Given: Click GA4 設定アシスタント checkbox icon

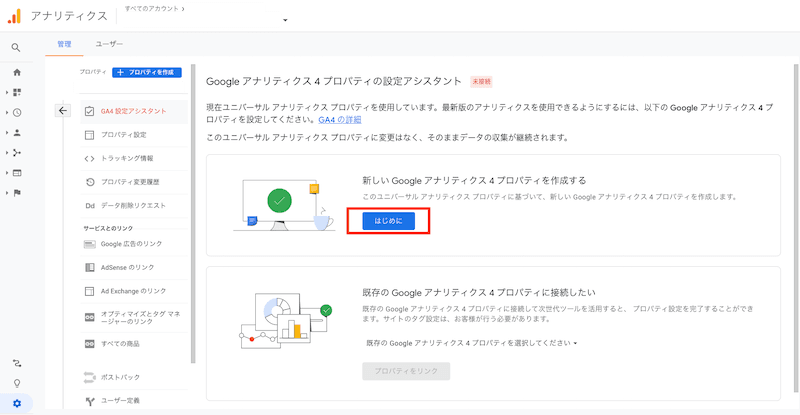Looking at the screenshot, I should 89,111.
